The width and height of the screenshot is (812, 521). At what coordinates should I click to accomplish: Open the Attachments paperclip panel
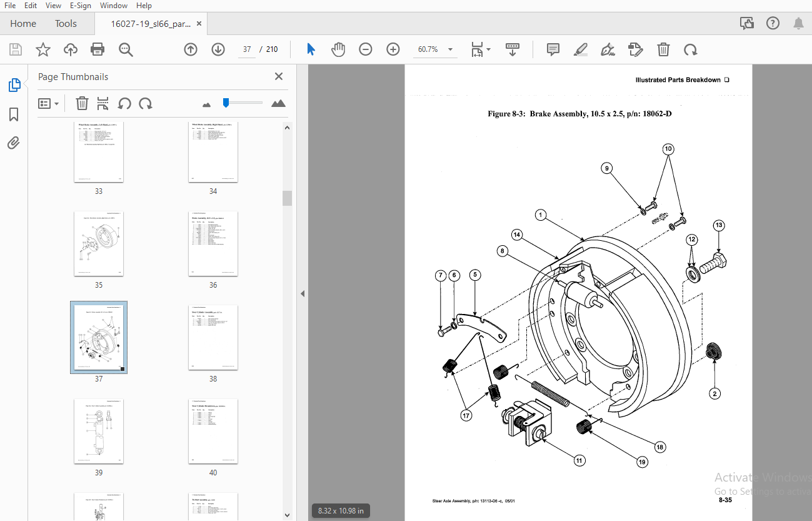coord(14,143)
